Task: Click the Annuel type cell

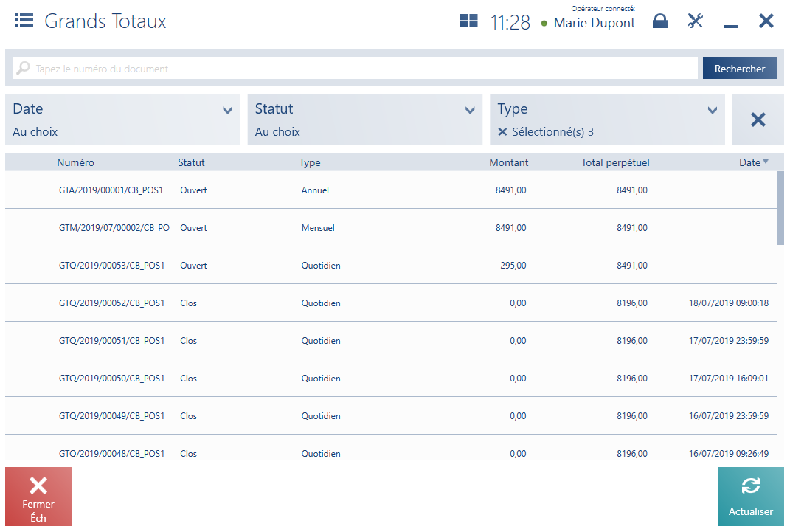Action: [x=315, y=190]
